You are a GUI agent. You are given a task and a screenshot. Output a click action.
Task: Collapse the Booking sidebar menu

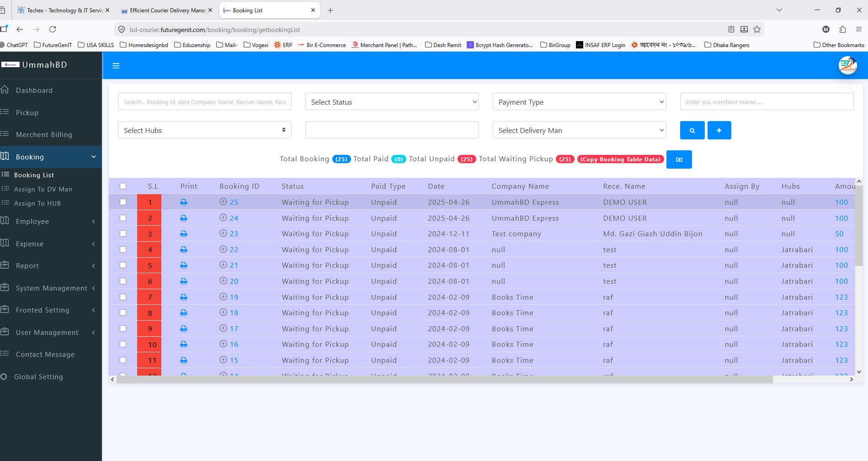coord(51,157)
